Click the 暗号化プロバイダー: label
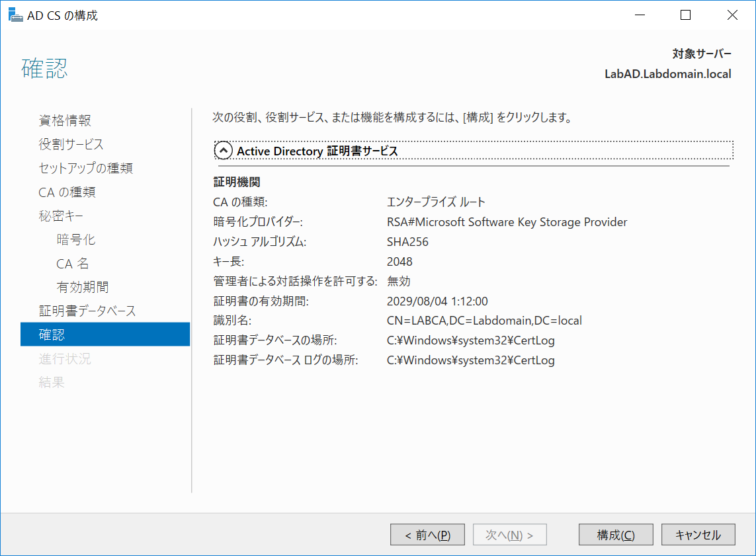The width and height of the screenshot is (756, 556). (258, 222)
